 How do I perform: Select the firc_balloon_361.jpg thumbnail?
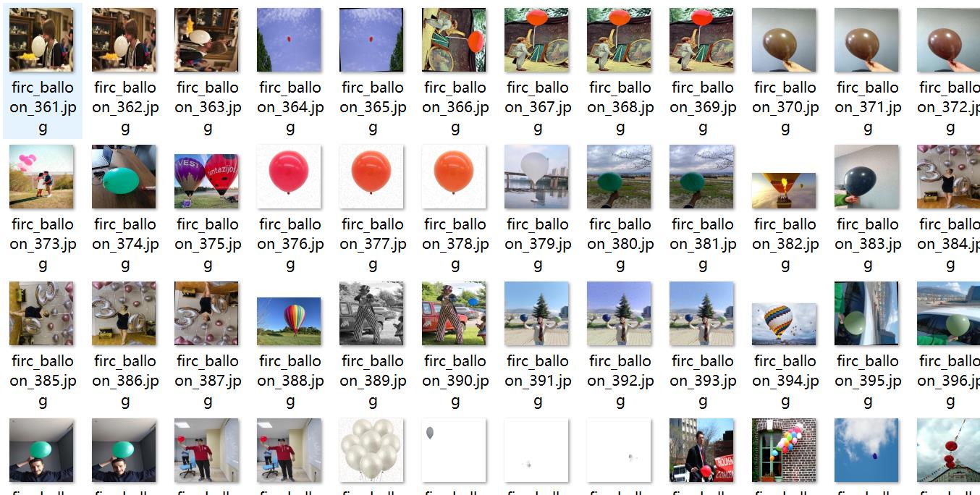pos(41,40)
